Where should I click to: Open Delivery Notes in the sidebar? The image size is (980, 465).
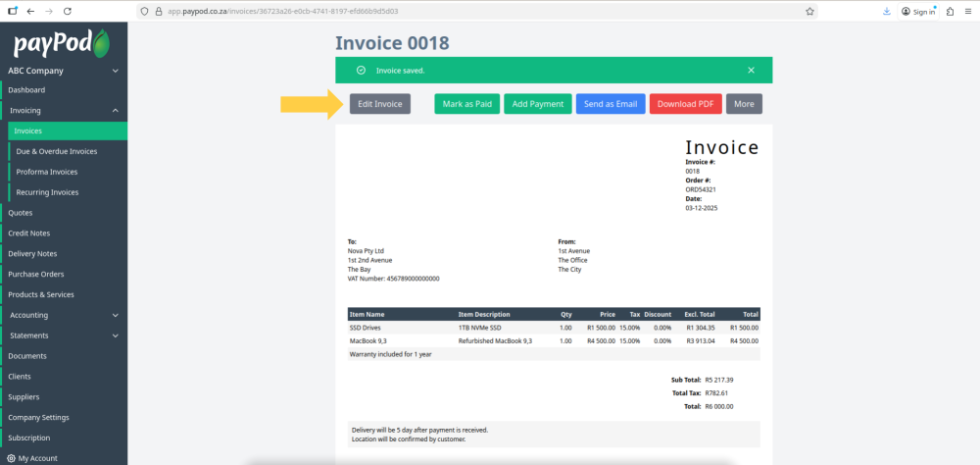[32, 253]
